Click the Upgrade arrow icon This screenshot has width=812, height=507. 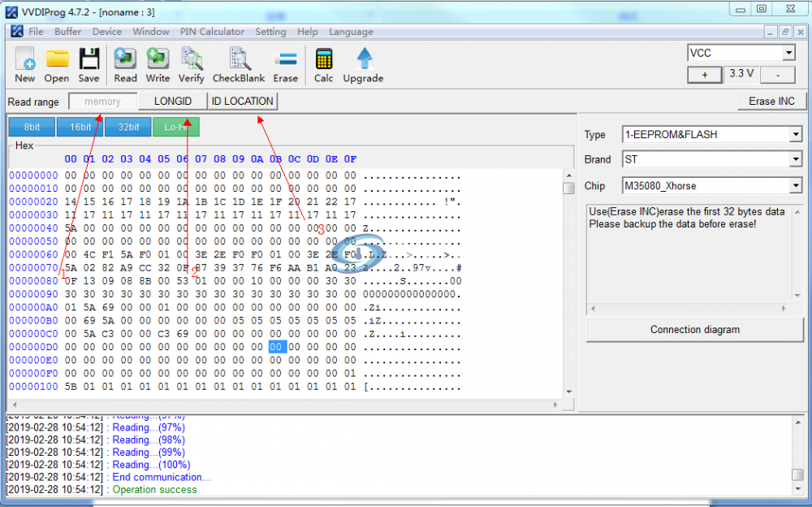tap(363, 65)
